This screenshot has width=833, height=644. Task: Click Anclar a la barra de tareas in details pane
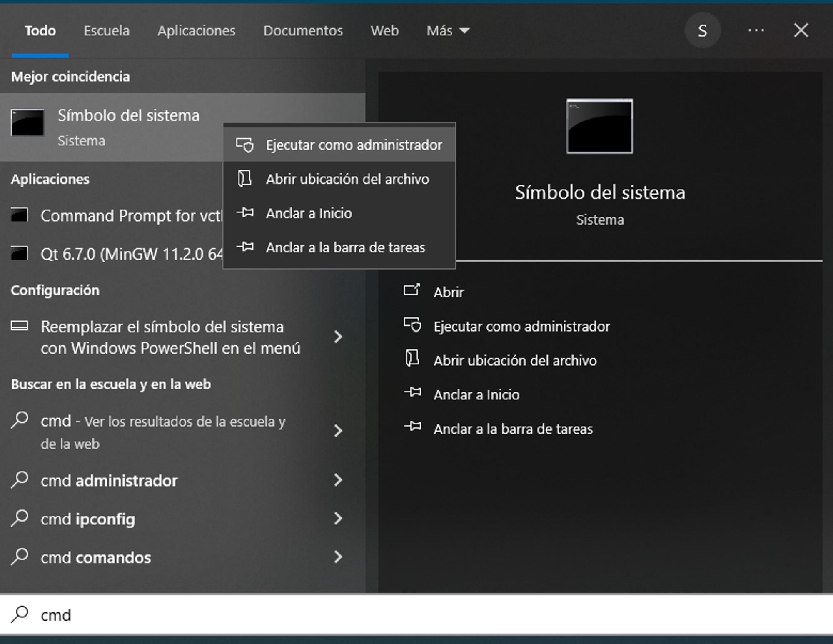point(513,429)
